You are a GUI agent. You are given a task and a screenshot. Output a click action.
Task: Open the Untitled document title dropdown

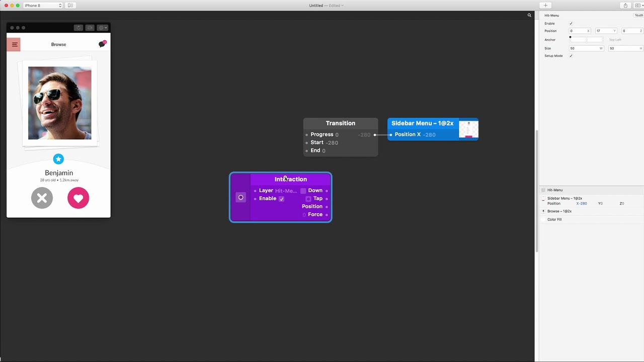327,6
